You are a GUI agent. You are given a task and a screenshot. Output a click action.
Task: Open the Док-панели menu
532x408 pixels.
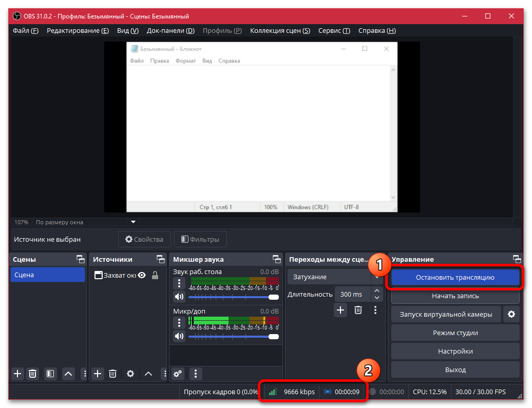170,30
